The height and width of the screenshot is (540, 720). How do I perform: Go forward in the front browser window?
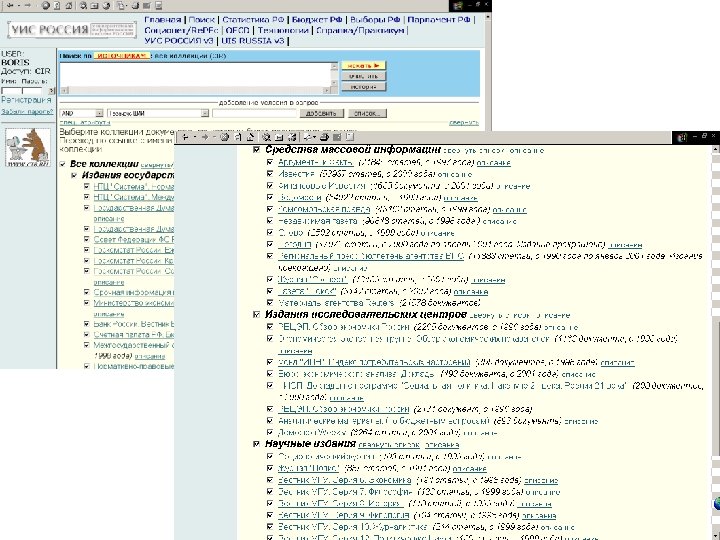tap(205, 137)
